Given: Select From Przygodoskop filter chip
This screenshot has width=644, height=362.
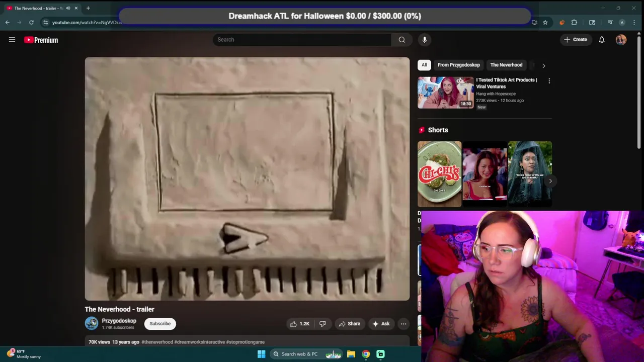Looking at the screenshot, I should pyautogui.click(x=458, y=65).
